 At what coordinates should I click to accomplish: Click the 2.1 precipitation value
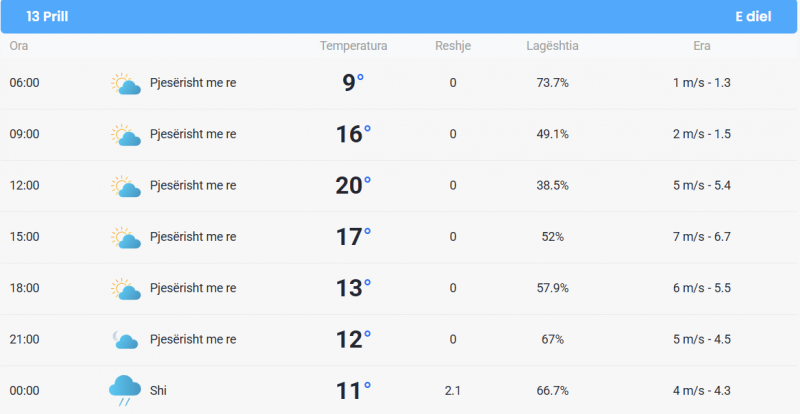coord(453,391)
